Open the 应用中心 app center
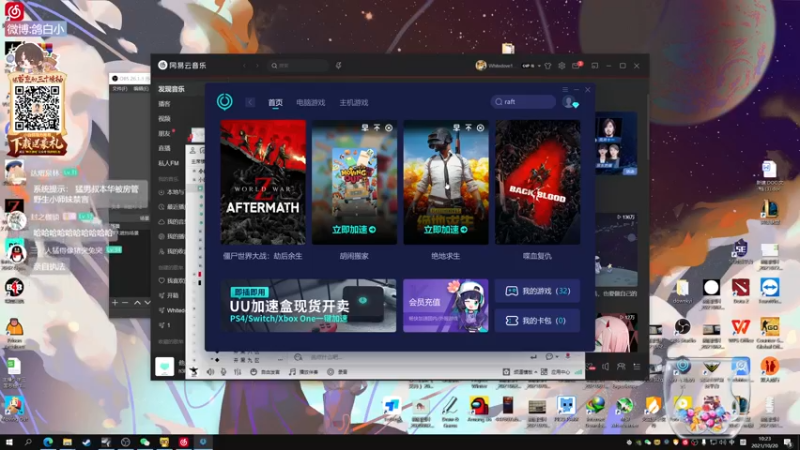The image size is (800, 450). 556,372
